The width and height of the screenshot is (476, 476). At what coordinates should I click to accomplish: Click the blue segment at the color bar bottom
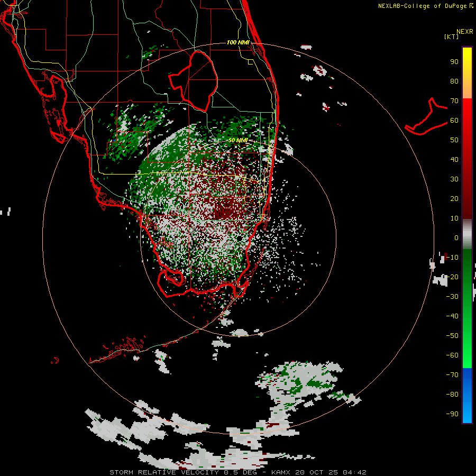click(x=467, y=396)
